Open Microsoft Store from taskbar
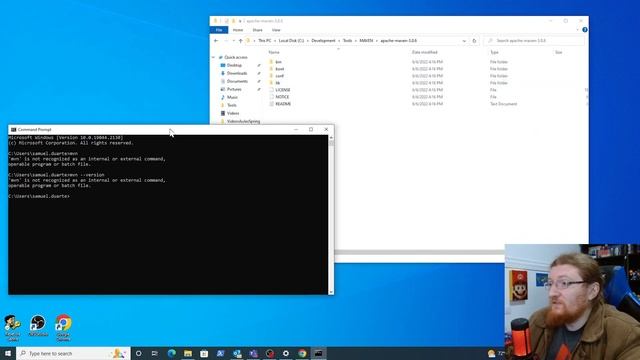The height and width of the screenshot is (360, 640). coord(204,353)
